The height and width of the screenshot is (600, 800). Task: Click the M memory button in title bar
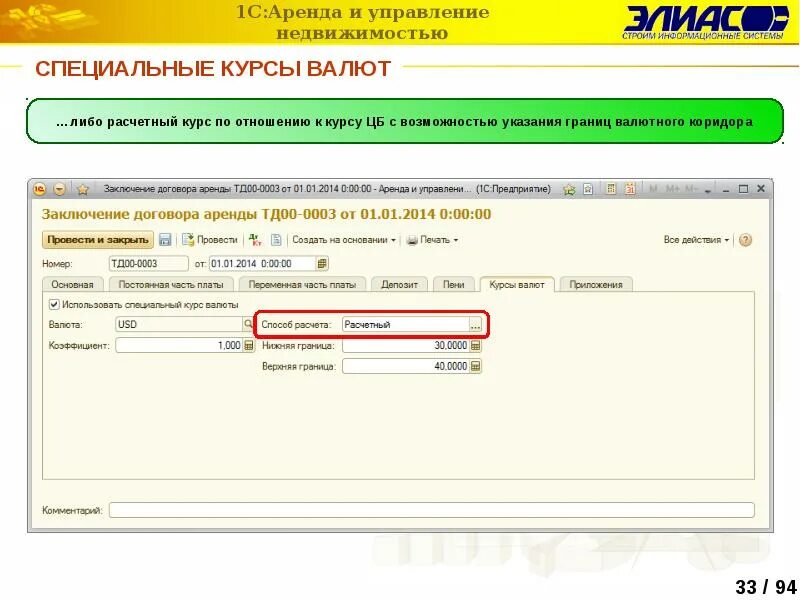[653, 189]
